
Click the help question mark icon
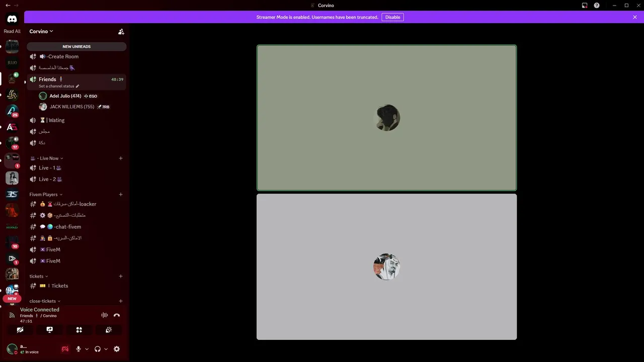tap(597, 6)
